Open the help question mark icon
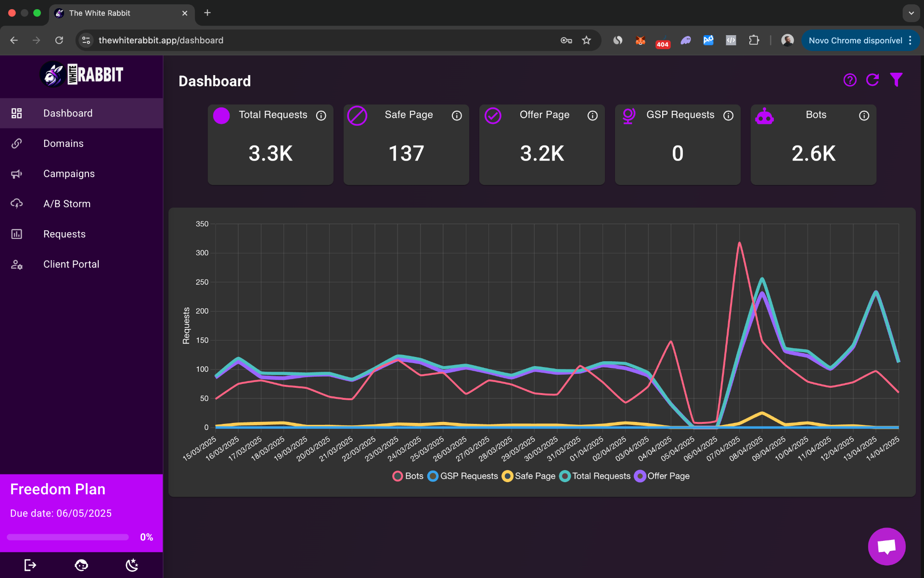Screen dimensions: 924x578 (850, 80)
